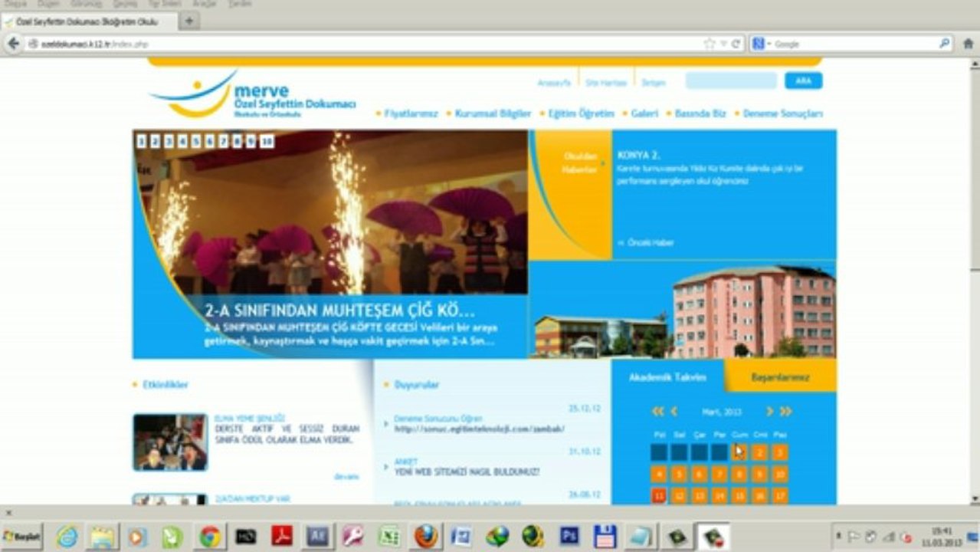Open Adobe Acrobat PDF icon in taskbar
This screenshot has height=552, width=980.
point(282,537)
